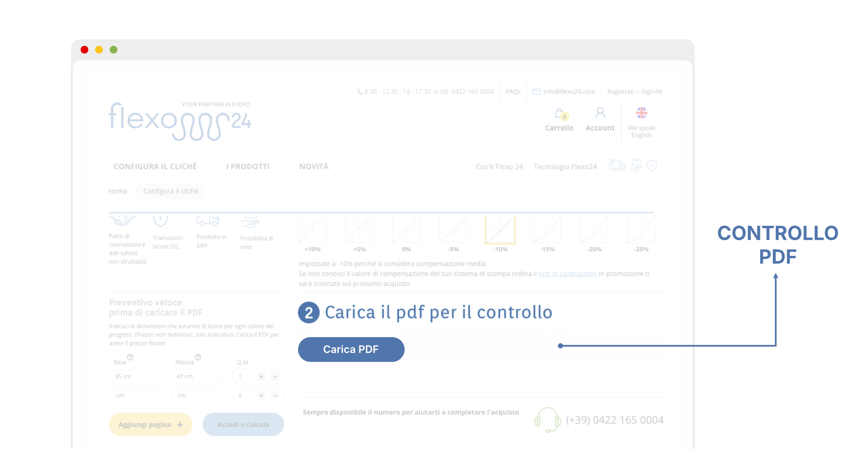This screenshot has height=449, width=868.
Task: Select the -10% compensation curve
Action: point(500,230)
